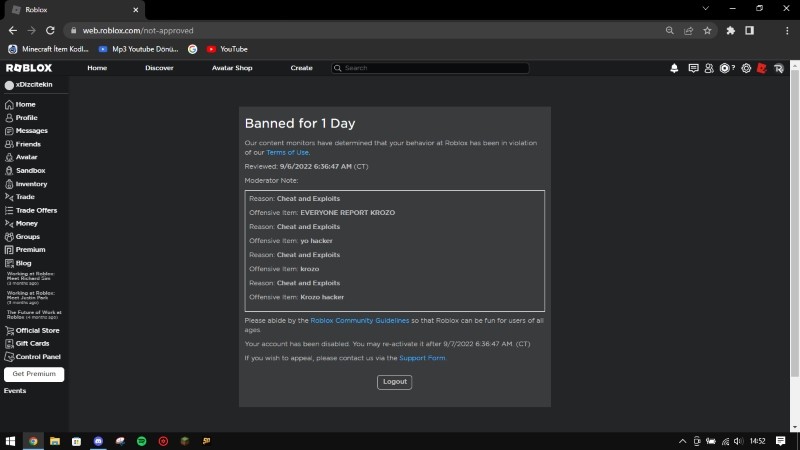Click the page vertical scrollbar
The image size is (800, 450).
794,224
